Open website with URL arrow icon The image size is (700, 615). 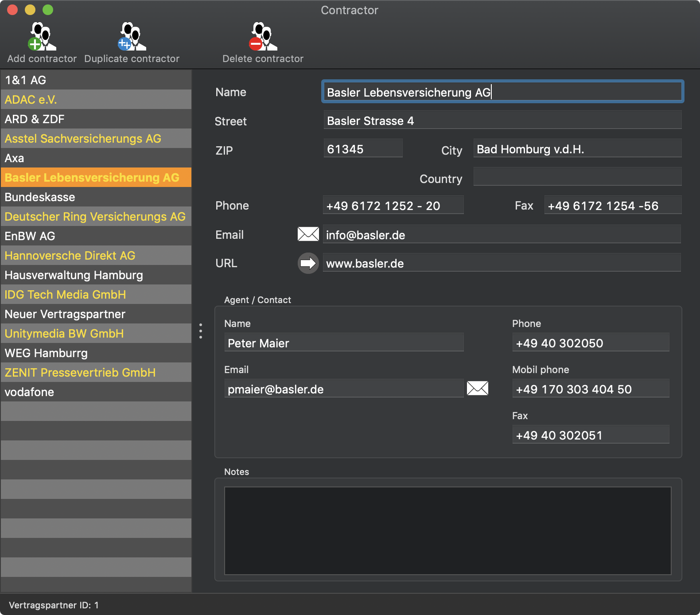point(308,263)
